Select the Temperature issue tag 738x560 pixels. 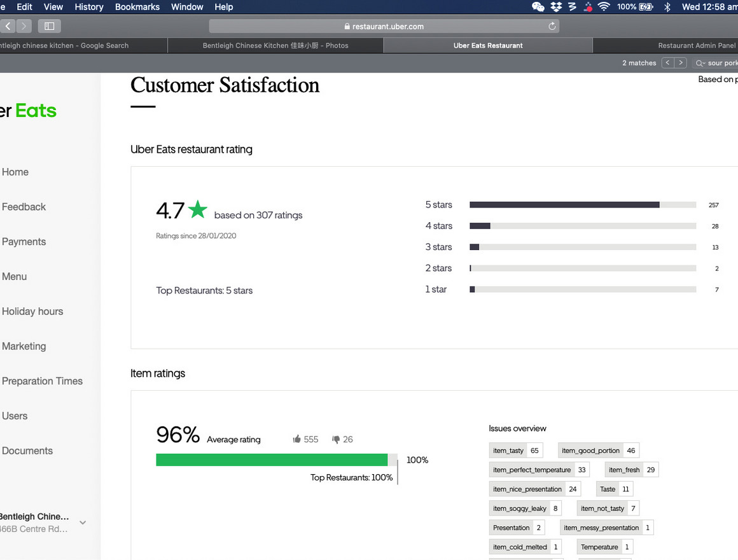[x=605, y=547]
